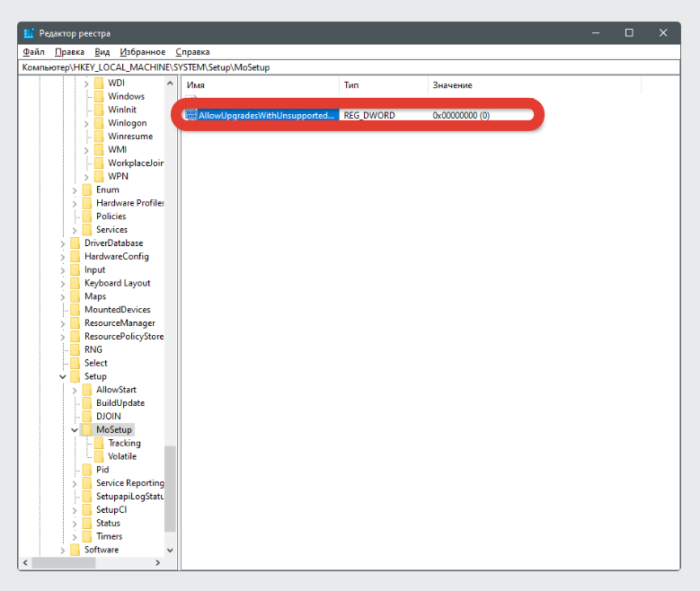Screen dimensions: 700x591
Task: Expand the DriverDatabase key
Action: click(x=63, y=243)
